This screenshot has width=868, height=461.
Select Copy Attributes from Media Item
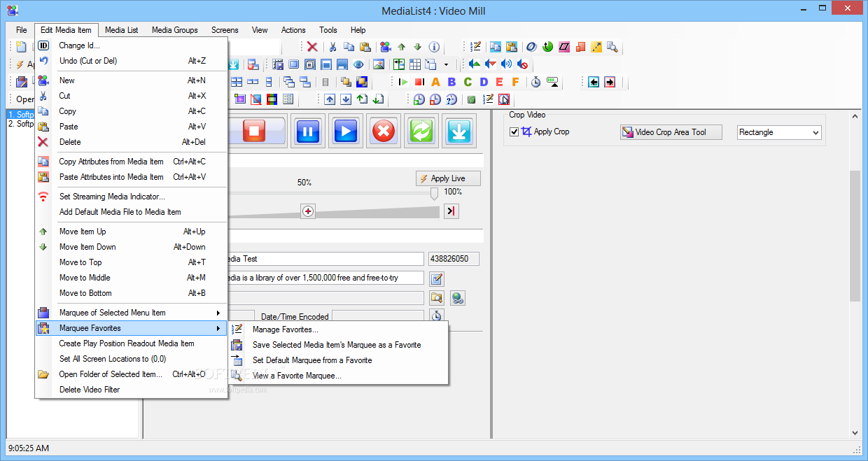pyautogui.click(x=131, y=162)
